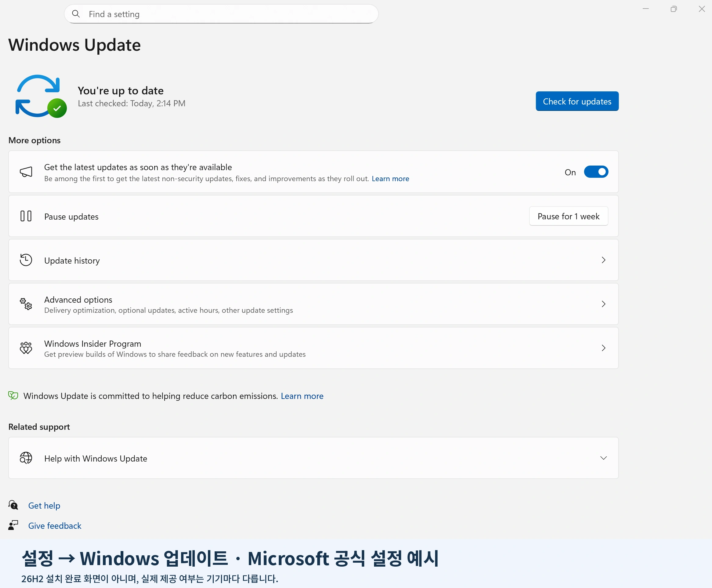
Task: Click the search magnifier icon
Action: 76,13
